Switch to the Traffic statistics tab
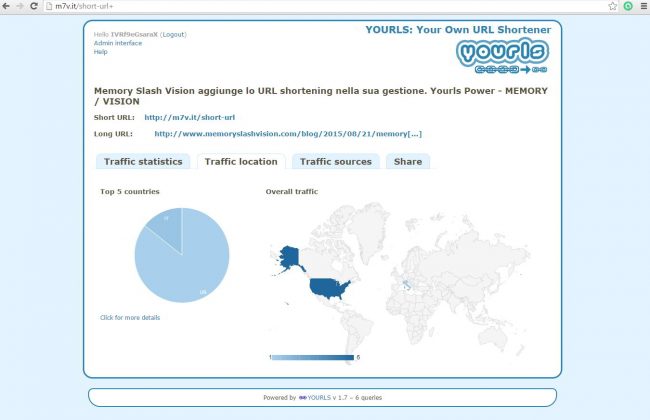Viewport: 650px width, 420px height. click(x=143, y=161)
